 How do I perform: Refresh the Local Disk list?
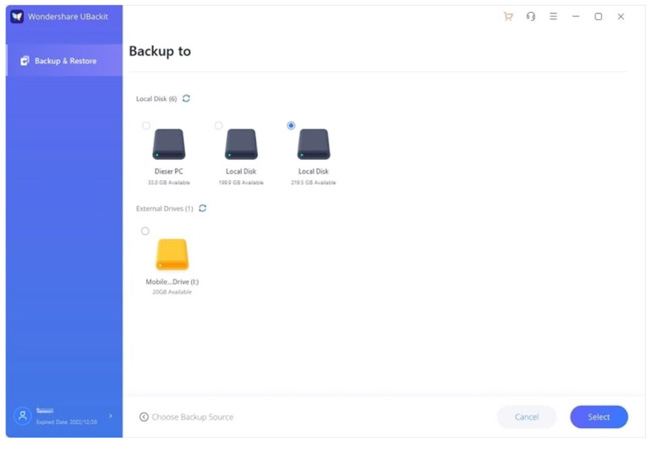[x=186, y=99]
